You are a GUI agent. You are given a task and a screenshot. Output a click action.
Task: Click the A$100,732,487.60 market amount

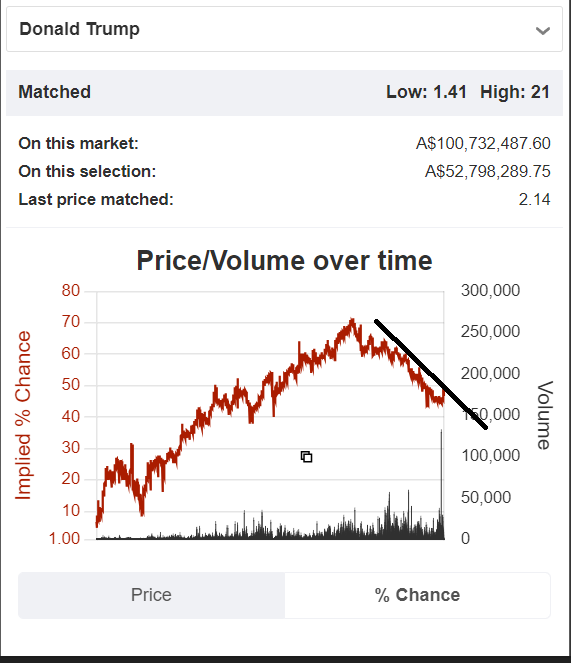483,143
